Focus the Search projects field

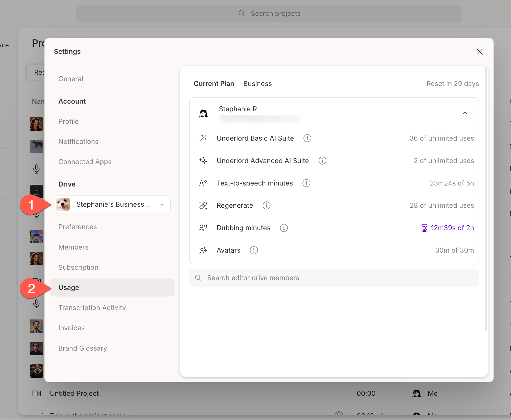point(269,14)
